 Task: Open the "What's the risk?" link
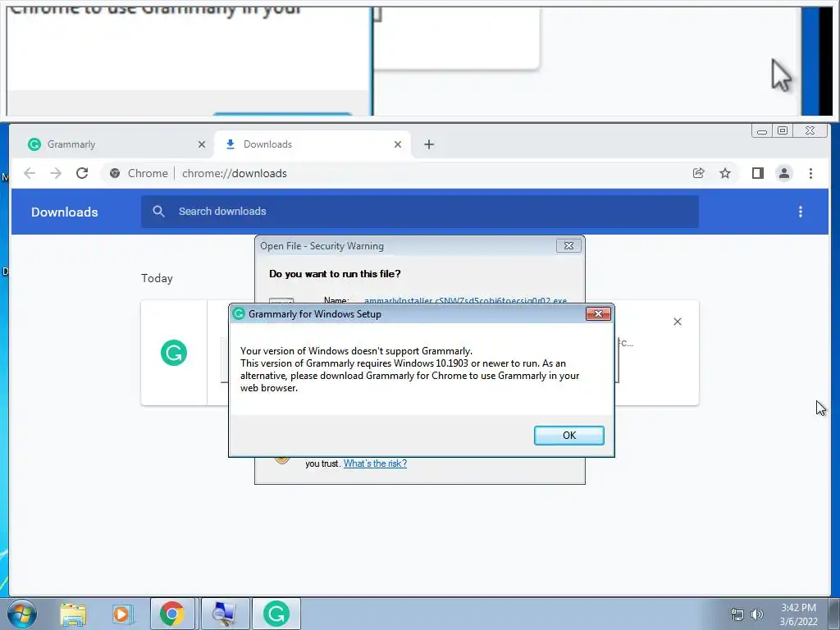point(375,463)
